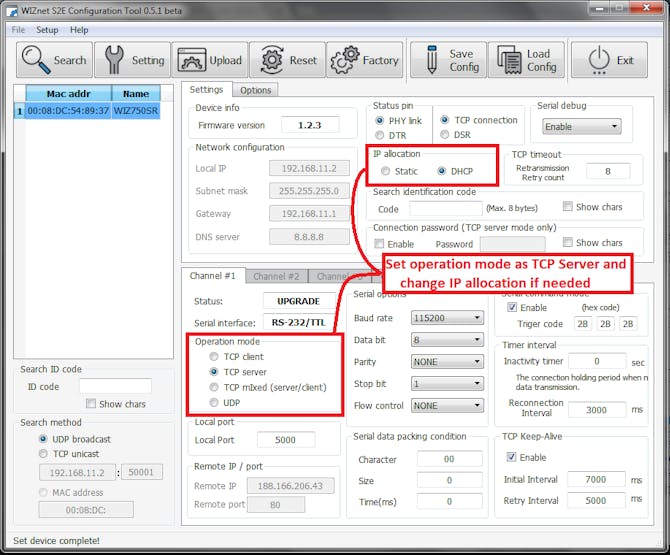
Task: Click the Exit power button
Action: tap(609, 60)
